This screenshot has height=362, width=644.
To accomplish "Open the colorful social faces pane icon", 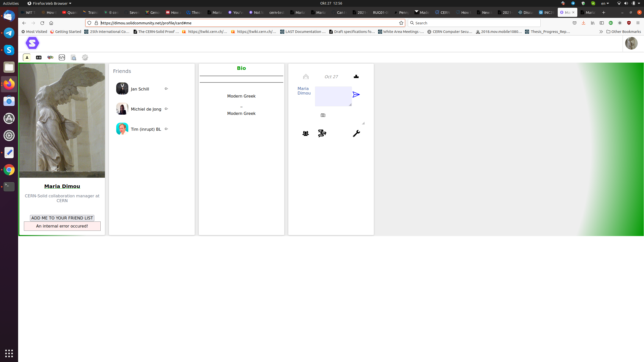I will tap(50, 58).
